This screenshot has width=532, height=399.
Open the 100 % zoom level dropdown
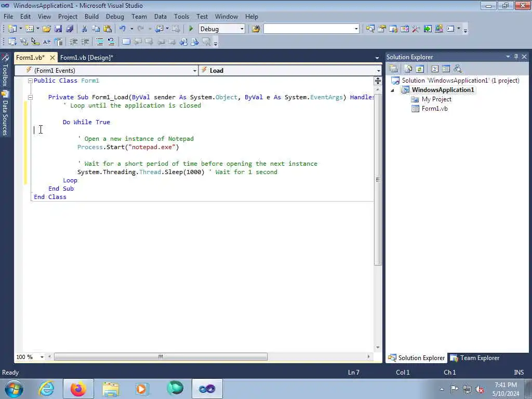(42, 357)
